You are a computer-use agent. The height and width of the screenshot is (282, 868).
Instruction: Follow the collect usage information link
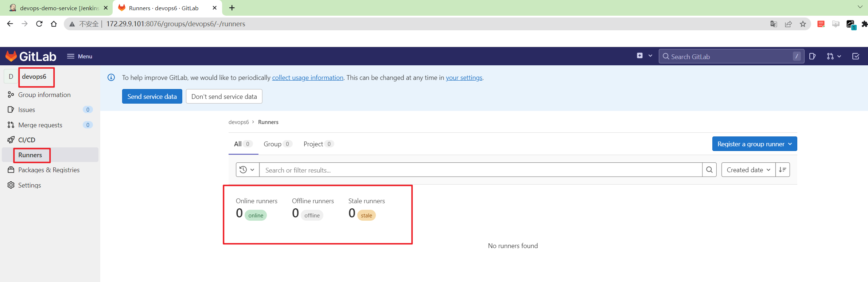[308, 77]
